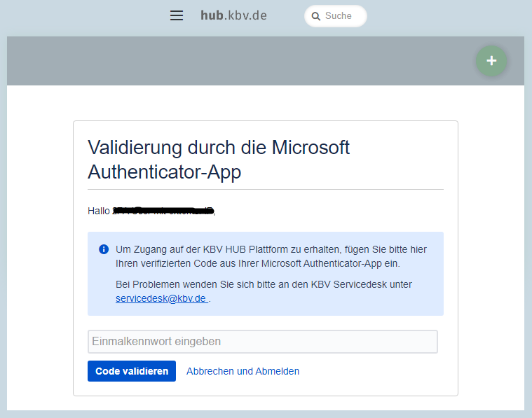Click the divider line under the heading

click(x=265, y=189)
